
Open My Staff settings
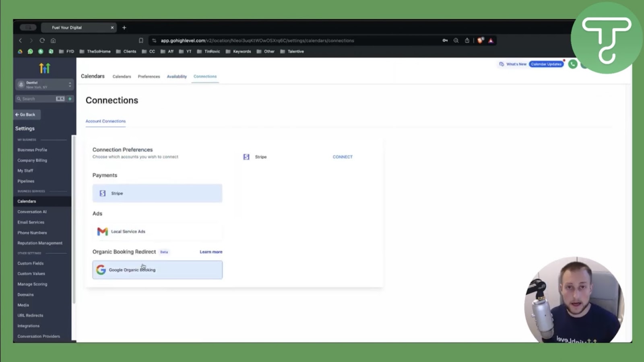pyautogui.click(x=25, y=171)
